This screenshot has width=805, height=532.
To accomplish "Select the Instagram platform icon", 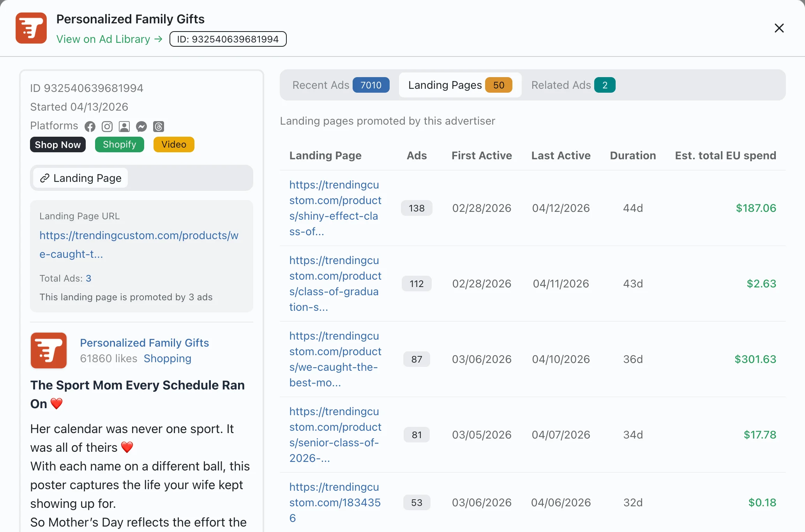I will (107, 126).
